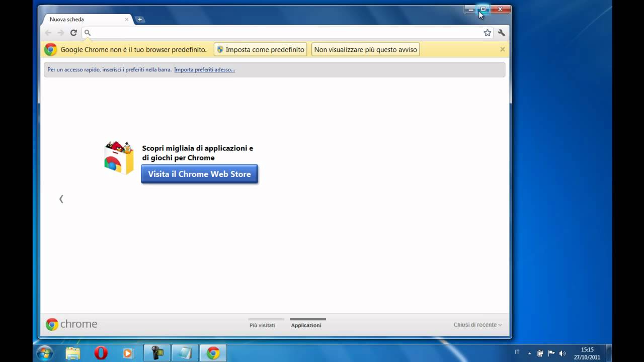
Task: Open a new tab with the plus button
Action: [140, 20]
